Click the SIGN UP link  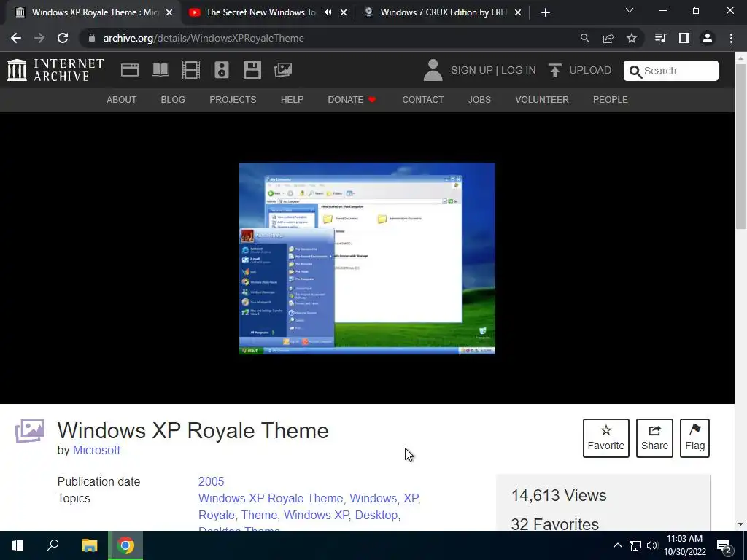coord(472,70)
